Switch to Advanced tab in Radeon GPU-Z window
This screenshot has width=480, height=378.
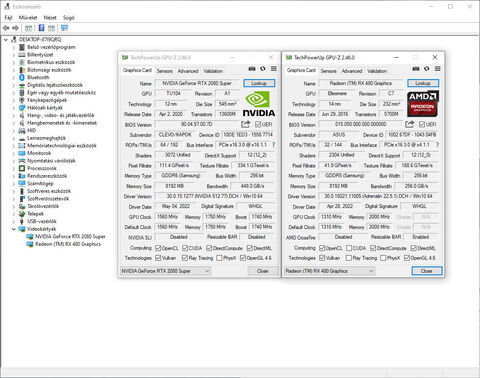click(x=352, y=71)
